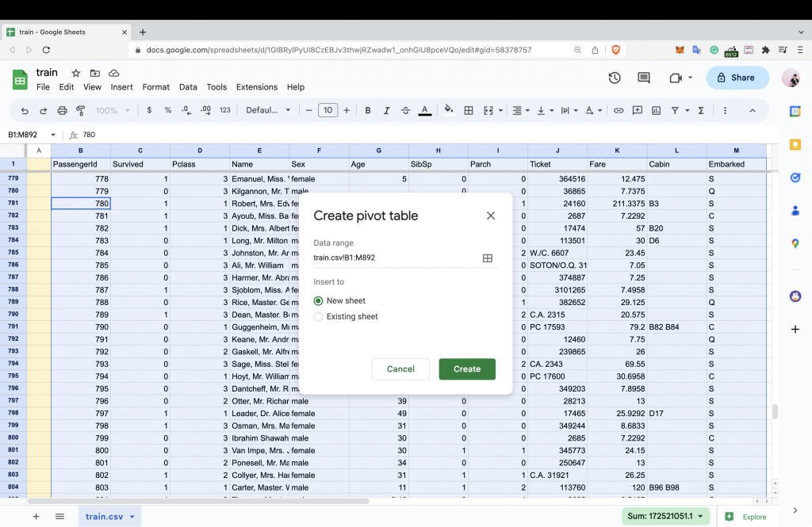Select the Existing sheet radio option
The width and height of the screenshot is (812, 527).
319,317
